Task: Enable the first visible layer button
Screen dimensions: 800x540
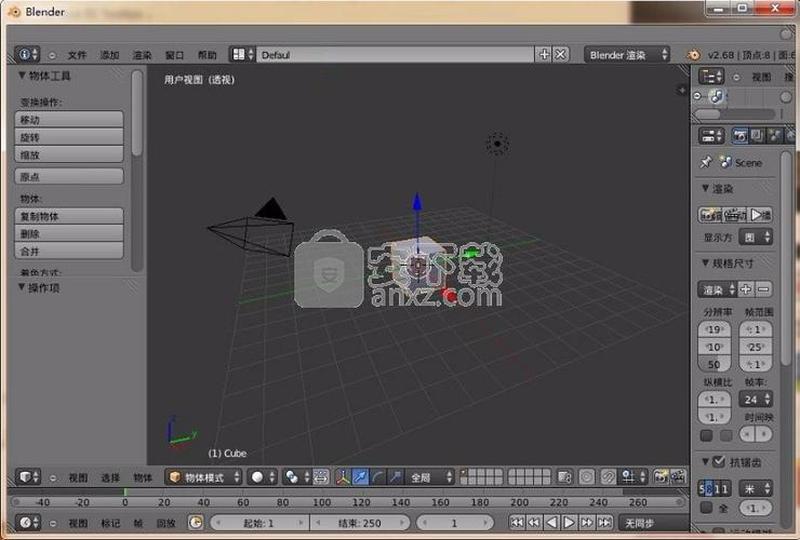Action: (464, 473)
